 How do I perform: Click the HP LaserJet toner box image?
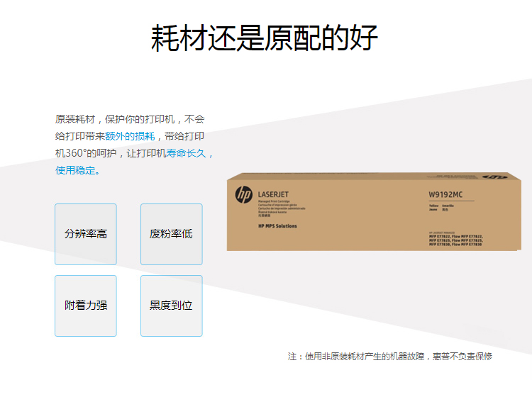point(374,212)
